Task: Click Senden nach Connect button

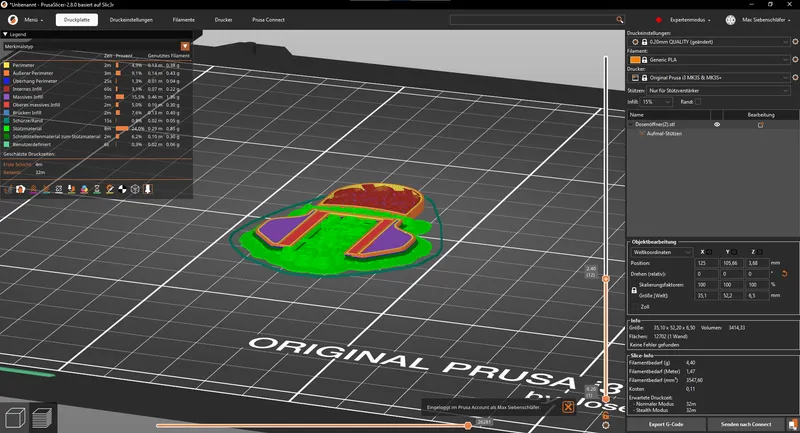Action: tap(746, 424)
